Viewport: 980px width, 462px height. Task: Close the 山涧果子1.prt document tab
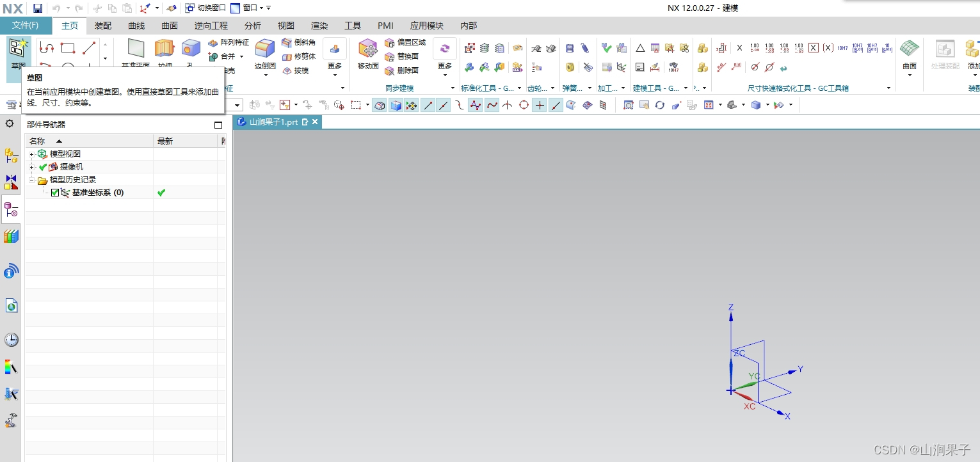click(x=315, y=122)
